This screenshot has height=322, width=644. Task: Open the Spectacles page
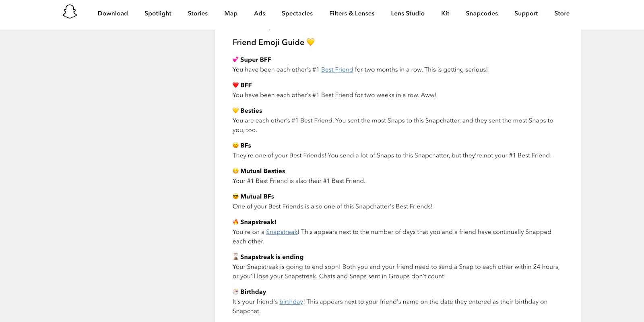[x=297, y=13]
